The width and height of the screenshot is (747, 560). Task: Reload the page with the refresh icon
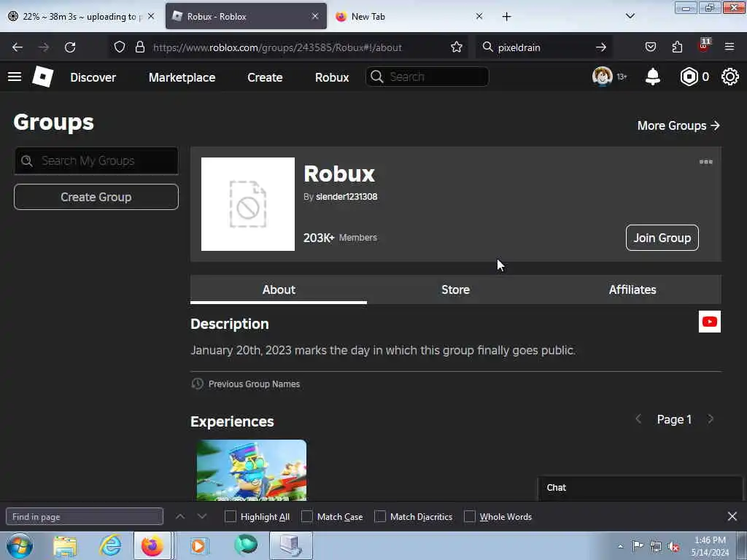pyautogui.click(x=70, y=47)
